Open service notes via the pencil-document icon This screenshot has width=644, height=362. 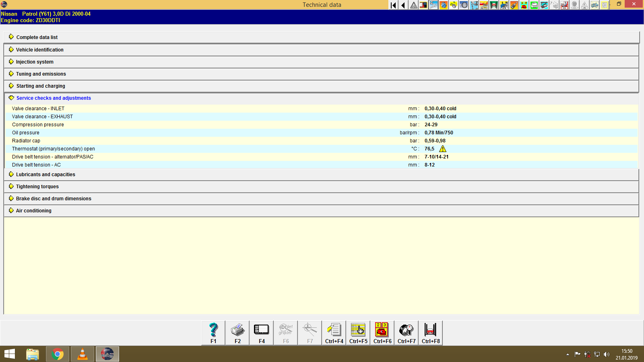coord(334,332)
